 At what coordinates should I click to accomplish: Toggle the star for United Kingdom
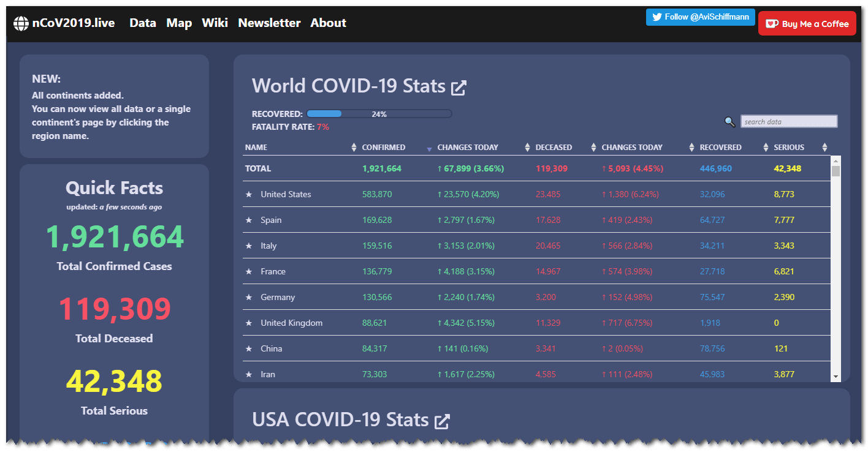(249, 323)
